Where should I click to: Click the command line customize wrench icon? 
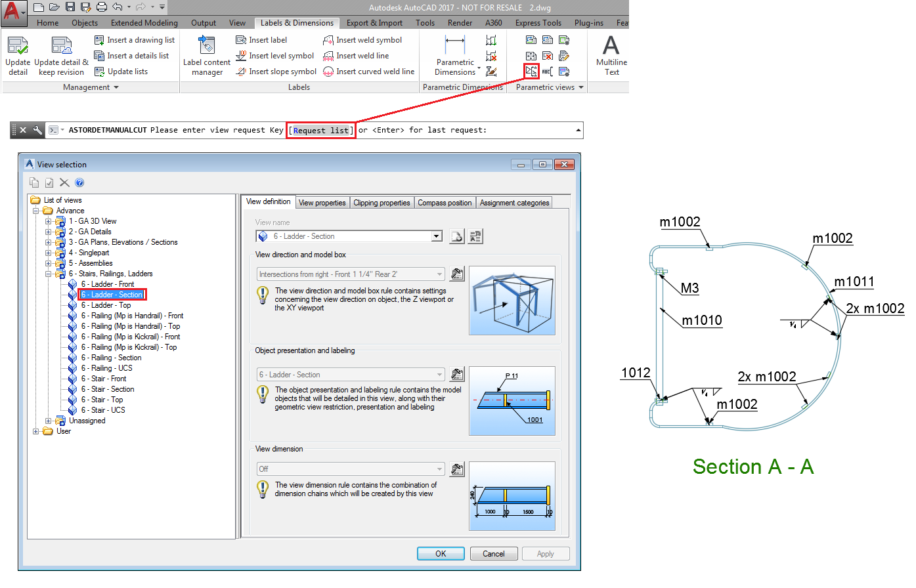tap(37, 130)
